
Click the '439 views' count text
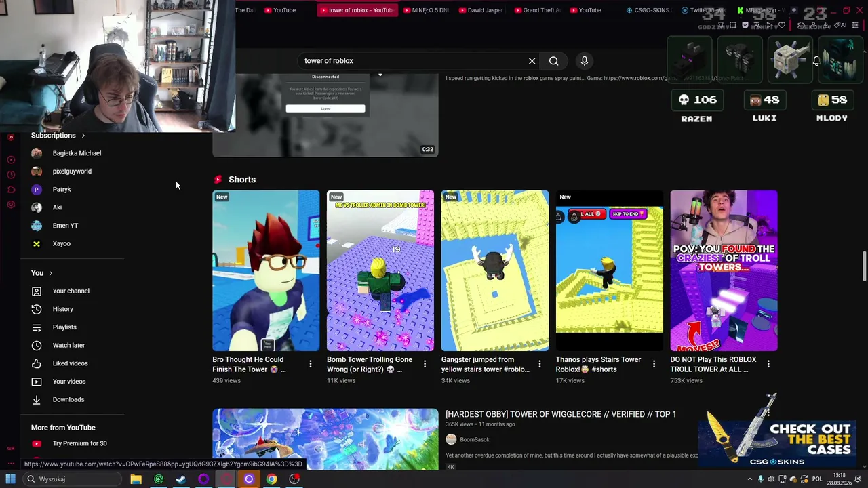226,381
